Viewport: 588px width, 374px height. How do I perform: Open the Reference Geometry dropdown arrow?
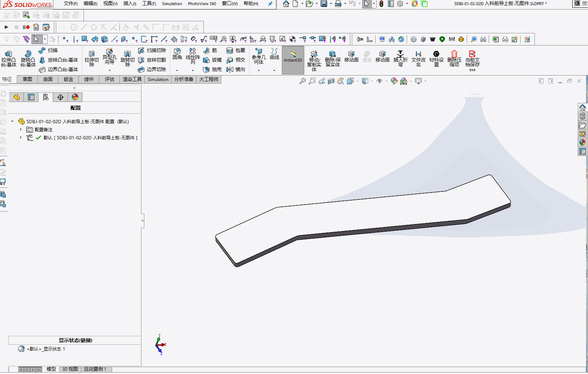tap(259, 70)
